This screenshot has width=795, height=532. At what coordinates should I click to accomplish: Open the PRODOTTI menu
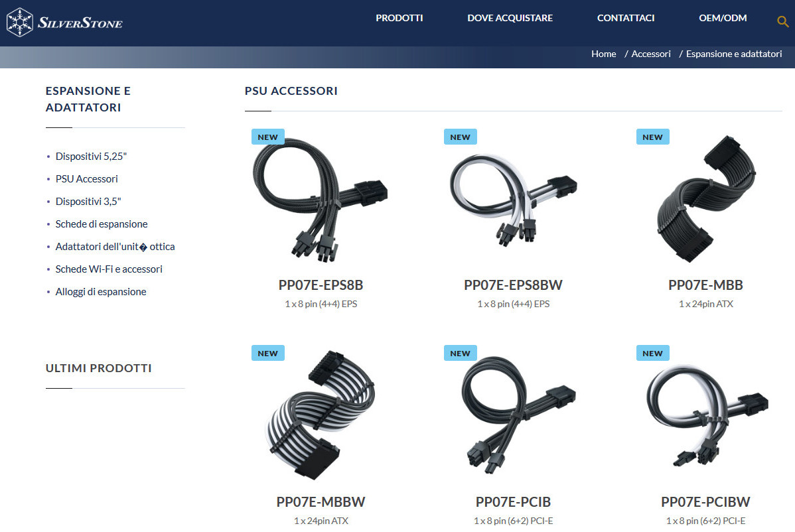[x=399, y=18]
